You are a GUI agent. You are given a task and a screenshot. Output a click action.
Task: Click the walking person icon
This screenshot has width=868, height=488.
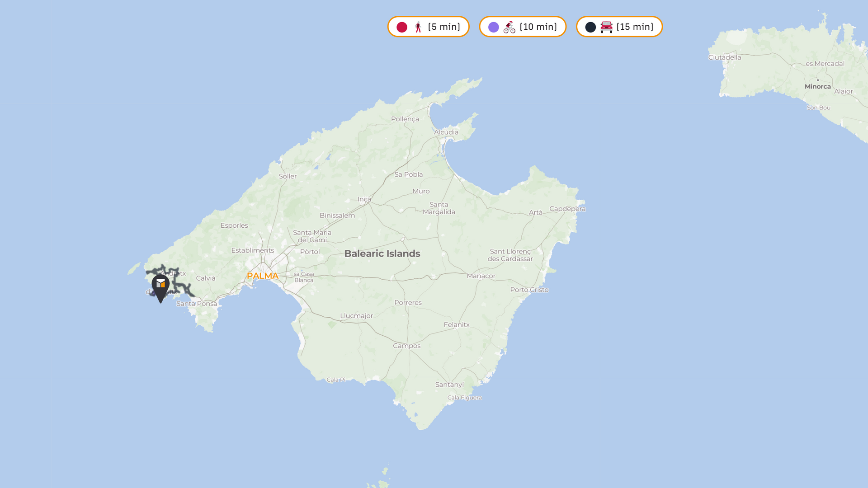pos(418,27)
